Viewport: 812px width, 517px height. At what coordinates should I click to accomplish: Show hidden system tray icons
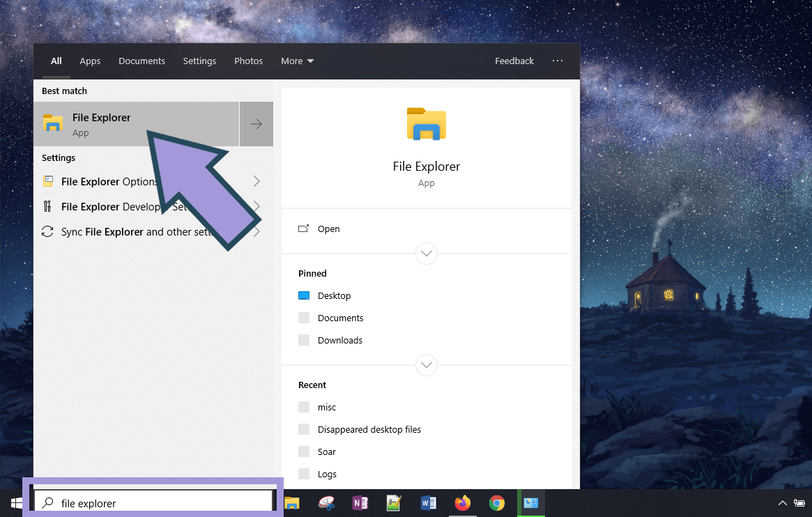pyautogui.click(x=783, y=503)
